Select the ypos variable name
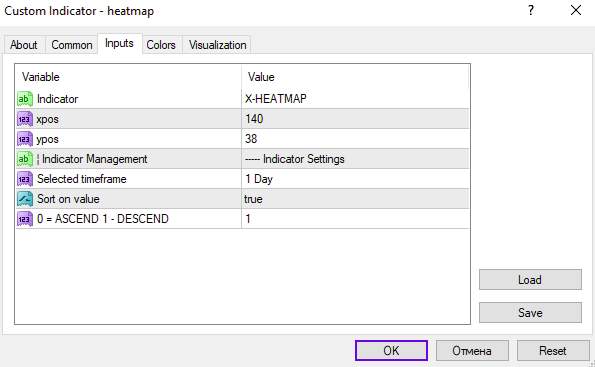This screenshot has height=367, width=595. [47, 139]
